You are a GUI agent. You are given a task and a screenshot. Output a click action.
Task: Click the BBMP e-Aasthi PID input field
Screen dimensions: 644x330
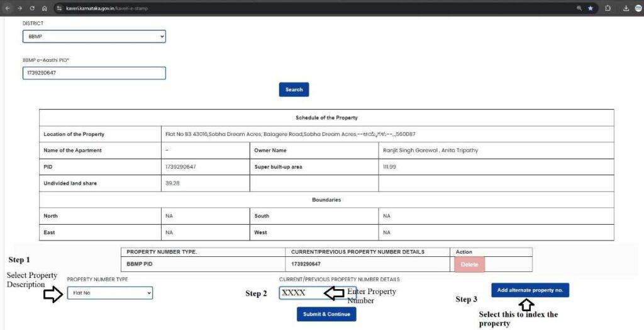94,73
